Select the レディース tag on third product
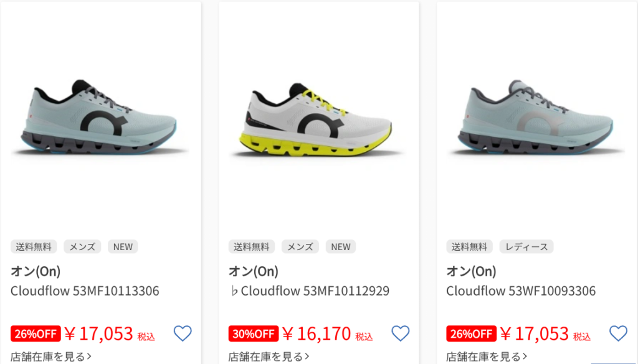638x364 pixels. pos(526,246)
